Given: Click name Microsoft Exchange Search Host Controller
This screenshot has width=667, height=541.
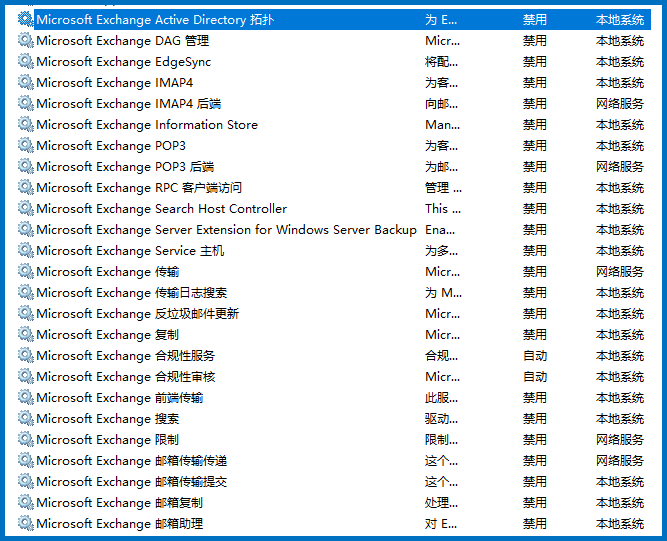Looking at the screenshot, I should [162, 208].
